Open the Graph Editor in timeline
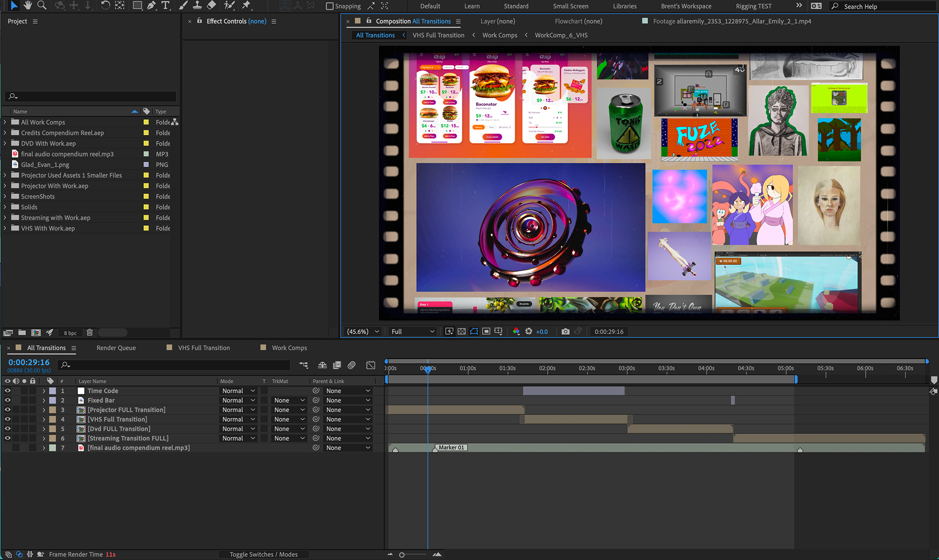Screen dimensions: 939x560 pos(371,365)
